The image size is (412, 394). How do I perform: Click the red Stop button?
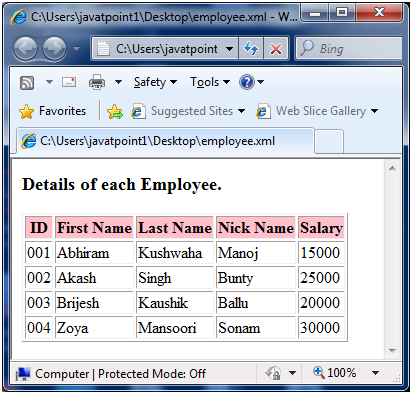click(276, 49)
